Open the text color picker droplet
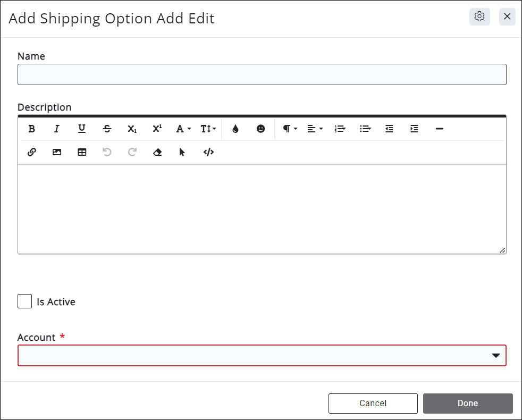This screenshot has height=420, width=522. click(x=235, y=129)
